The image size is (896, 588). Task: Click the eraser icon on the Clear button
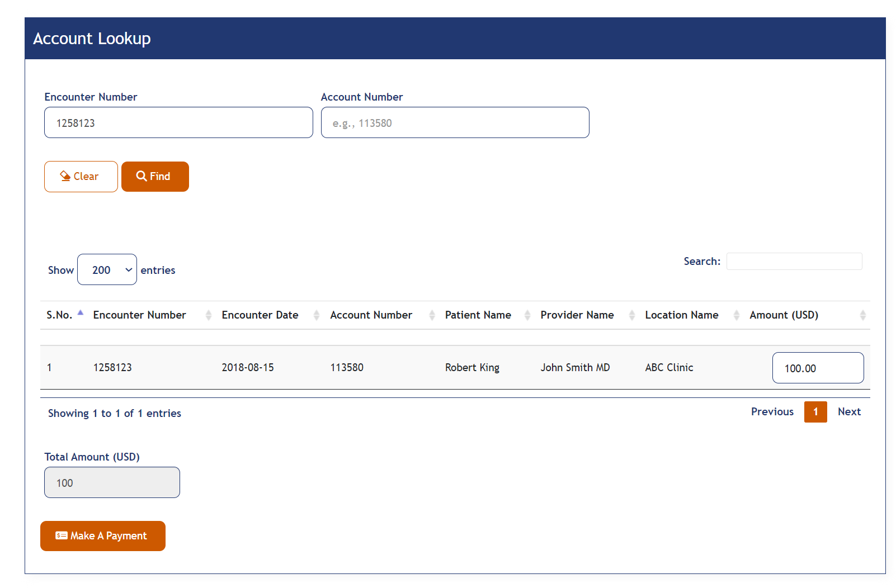click(x=65, y=176)
